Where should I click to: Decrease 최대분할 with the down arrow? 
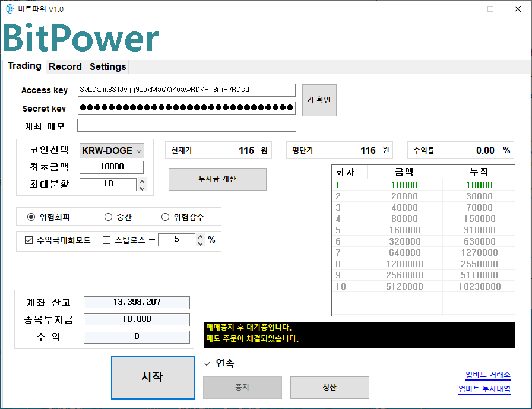click(142, 188)
